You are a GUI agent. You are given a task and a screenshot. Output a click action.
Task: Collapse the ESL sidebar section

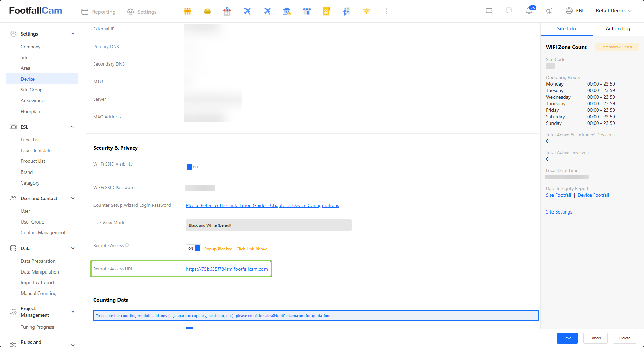pyautogui.click(x=73, y=127)
